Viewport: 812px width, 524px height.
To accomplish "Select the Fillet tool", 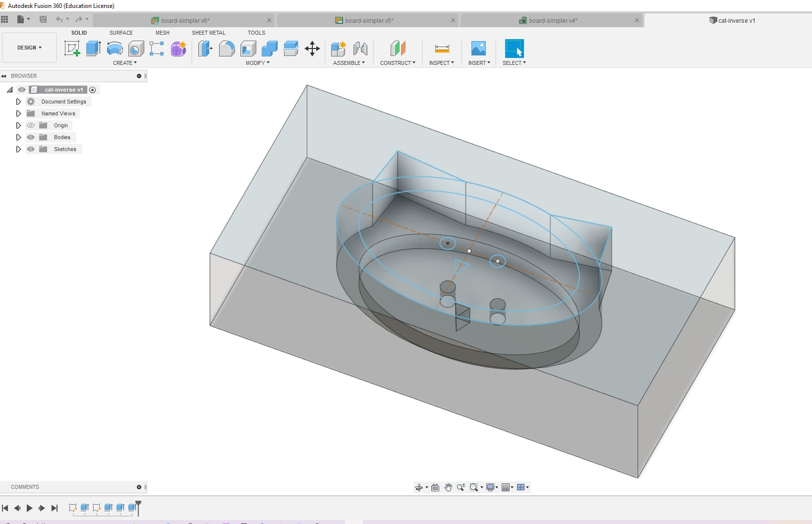I will [227, 49].
